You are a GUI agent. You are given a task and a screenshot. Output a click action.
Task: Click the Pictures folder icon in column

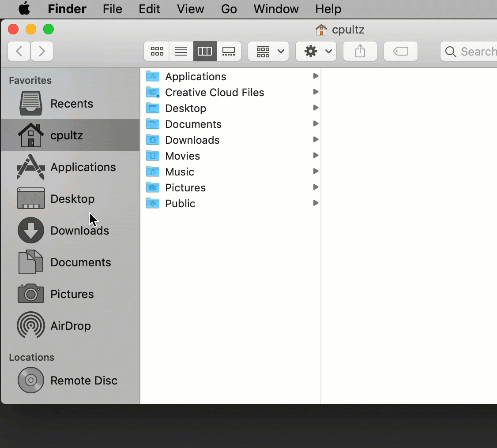(152, 187)
